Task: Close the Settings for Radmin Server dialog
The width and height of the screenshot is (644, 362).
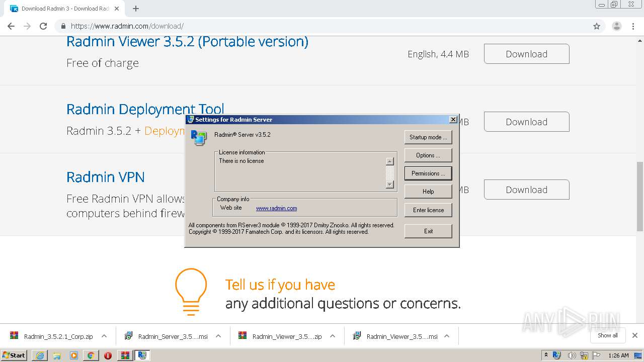Action: pyautogui.click(x=453, y=120)
